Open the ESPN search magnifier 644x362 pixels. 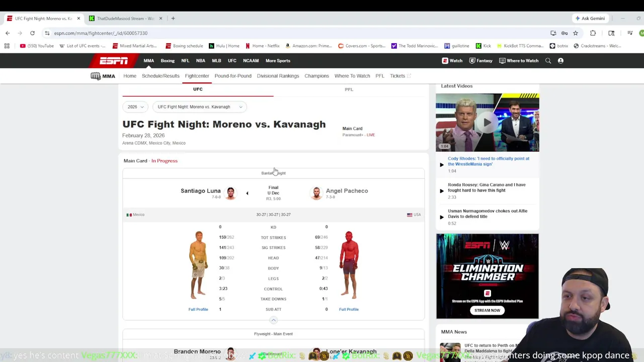tap(548, 61)
